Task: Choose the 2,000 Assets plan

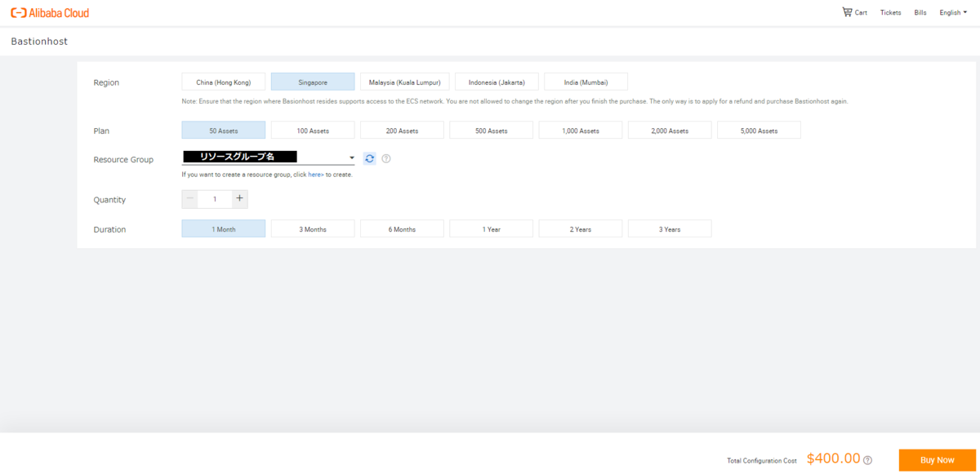Action: click(x=670, y=131)
